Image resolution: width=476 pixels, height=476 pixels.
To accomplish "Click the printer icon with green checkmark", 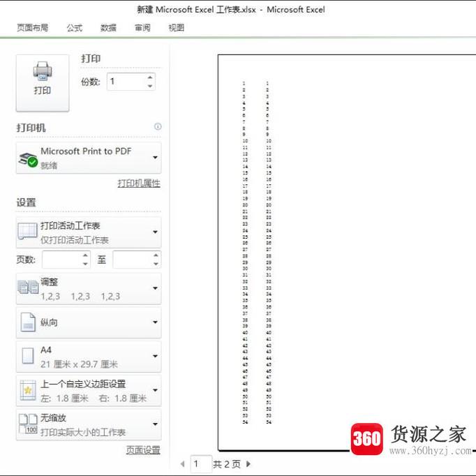I will (28, 160).
